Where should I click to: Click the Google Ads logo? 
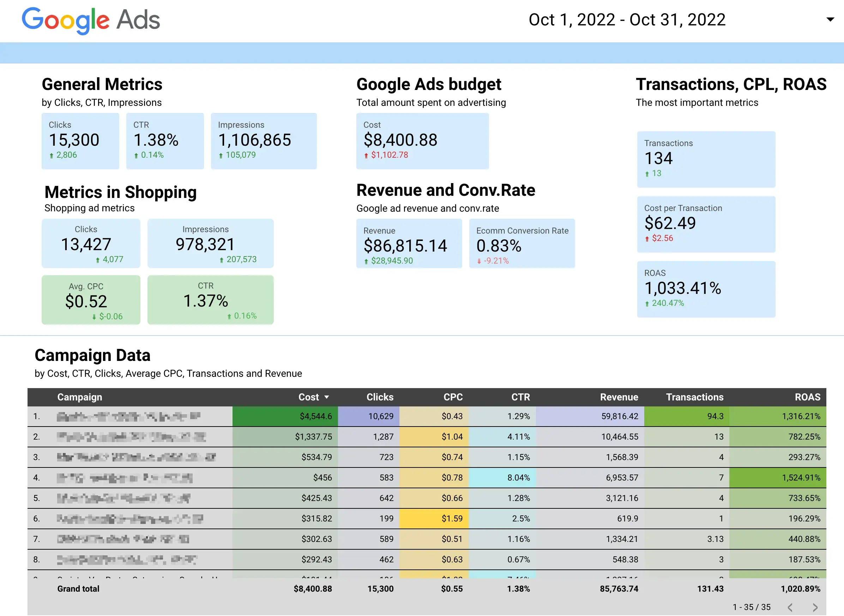click(x=90, y=20)
